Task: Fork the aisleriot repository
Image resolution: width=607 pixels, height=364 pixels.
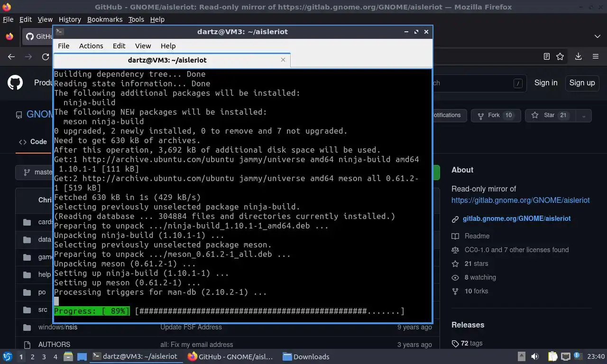Action: click(496, 116)
